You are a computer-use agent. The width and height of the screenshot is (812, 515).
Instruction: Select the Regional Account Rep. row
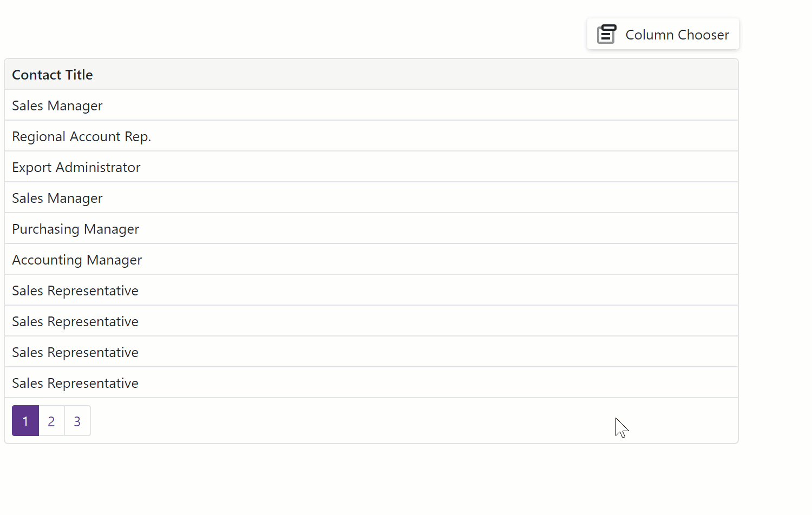371,136
